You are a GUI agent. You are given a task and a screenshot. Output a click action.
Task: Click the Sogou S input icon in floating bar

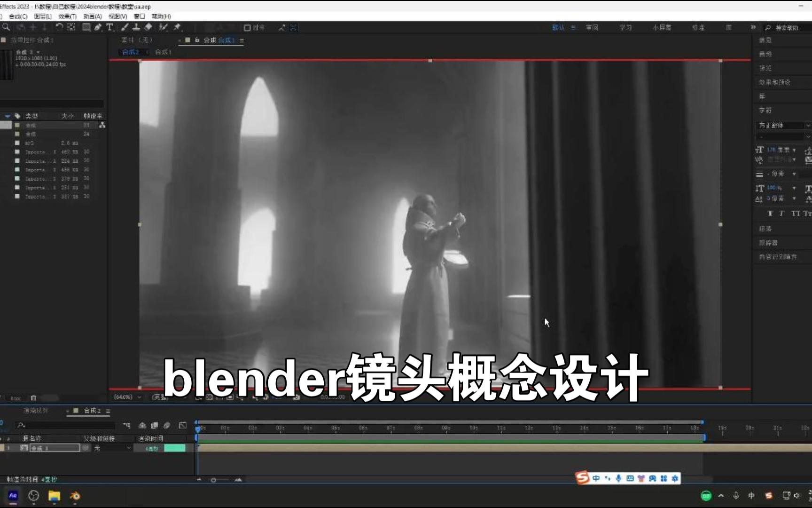coord(583,478)
